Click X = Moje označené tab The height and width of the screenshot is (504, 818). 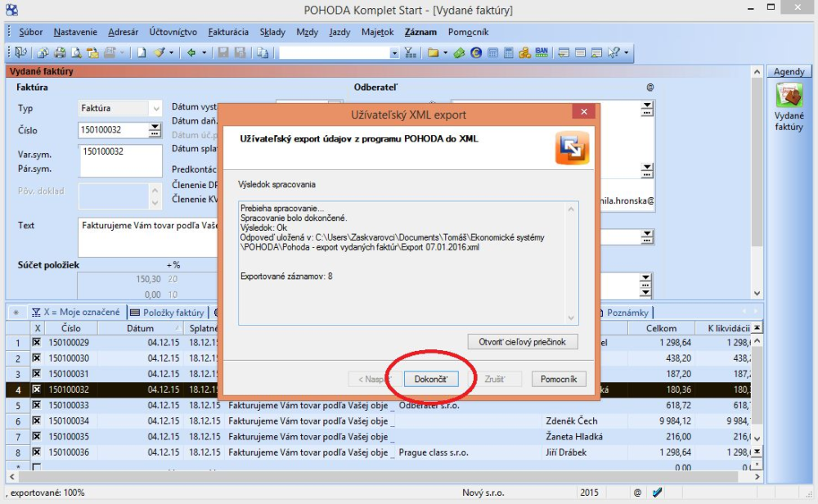click(77, 312)
